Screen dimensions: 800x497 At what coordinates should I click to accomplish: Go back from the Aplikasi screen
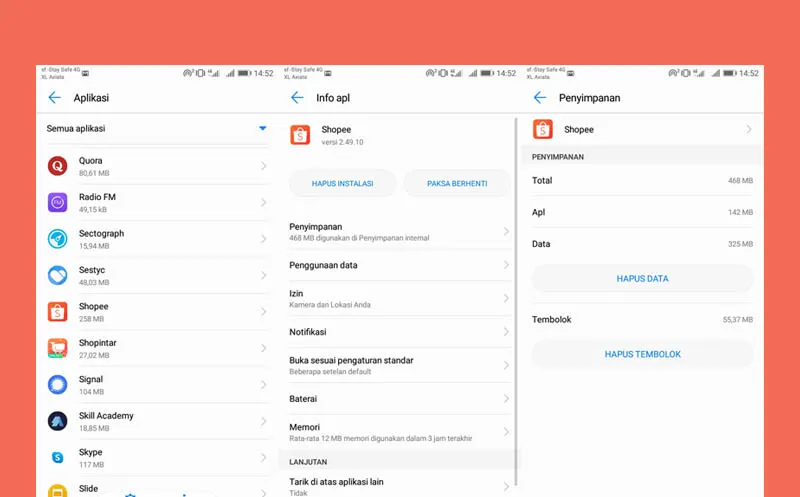pos(54,98)
